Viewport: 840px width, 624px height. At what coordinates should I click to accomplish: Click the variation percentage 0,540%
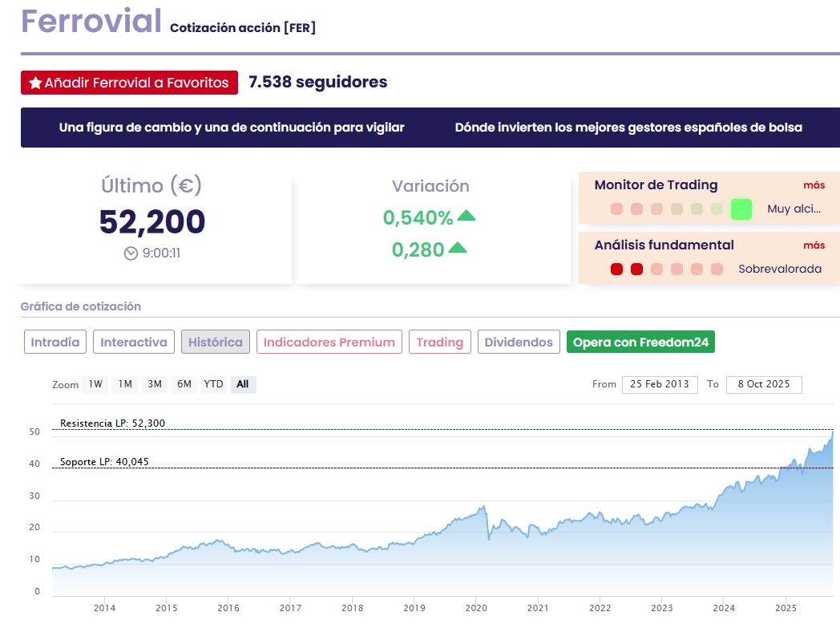(418, 217)
